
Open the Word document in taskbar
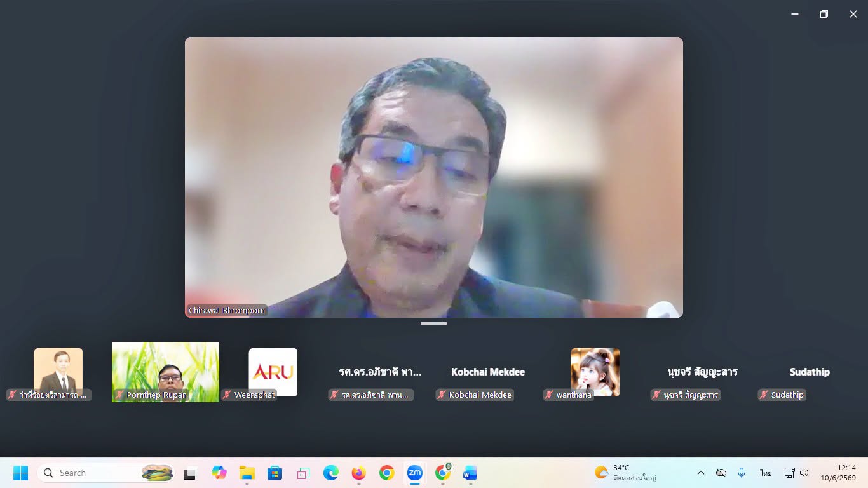[470, 473]
